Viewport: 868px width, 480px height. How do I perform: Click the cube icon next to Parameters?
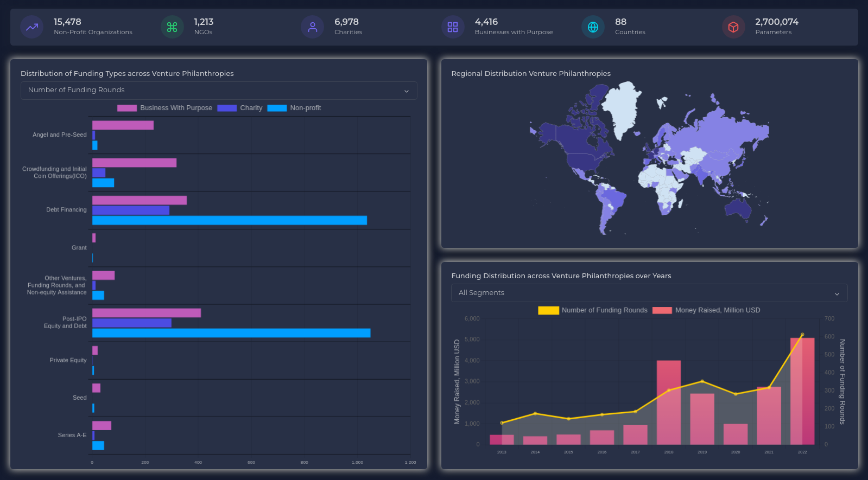pyautogui.click(x=733, y=27)
